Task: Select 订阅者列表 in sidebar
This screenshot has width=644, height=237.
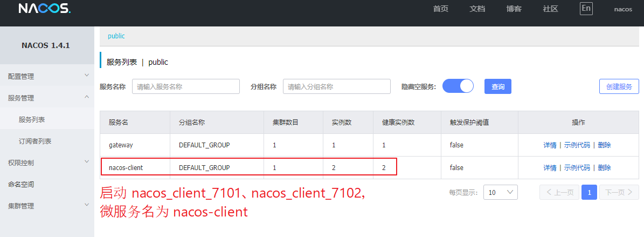Action: pos(47,141)
